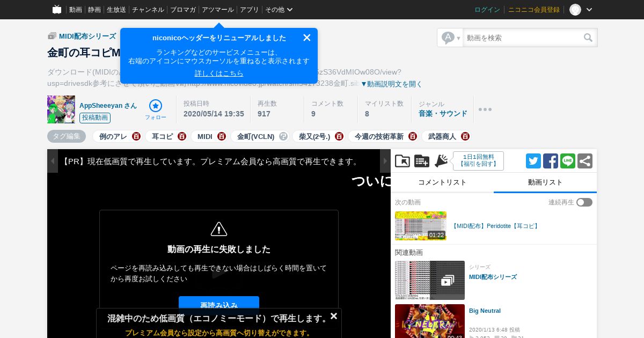Open 音楽・サウンド genre link
Image resolution: width=644 pixels, height=338 pixels.
443,114
